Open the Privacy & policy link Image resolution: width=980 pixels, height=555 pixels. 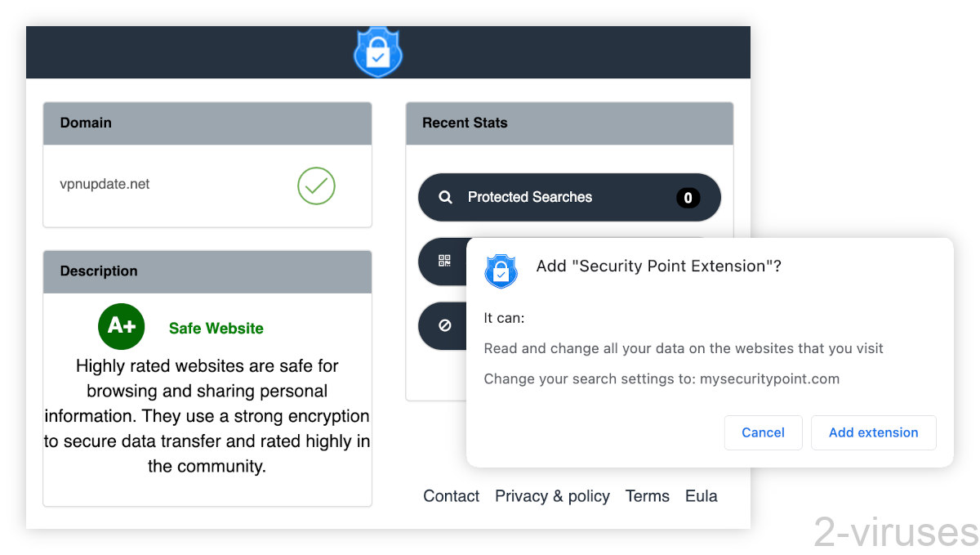[552, 496]
